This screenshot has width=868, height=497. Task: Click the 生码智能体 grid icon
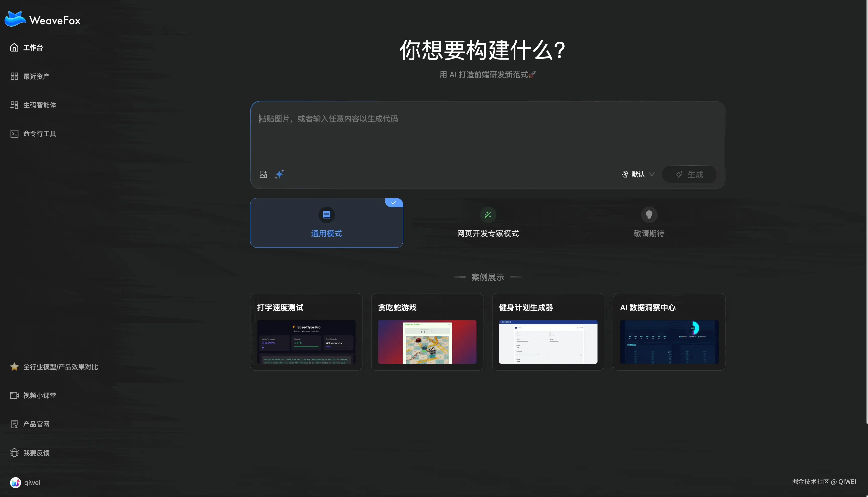click(x=14, y=105)
